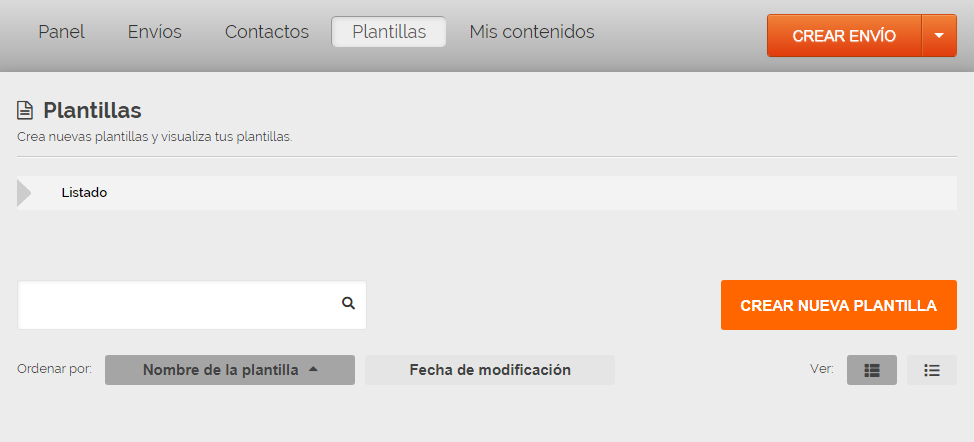Image resolution: width=974 pixels, height=442 pixels.
Task: Open the CREAR ENVÍO dropdown arrow
Action: tap(938, 36)
